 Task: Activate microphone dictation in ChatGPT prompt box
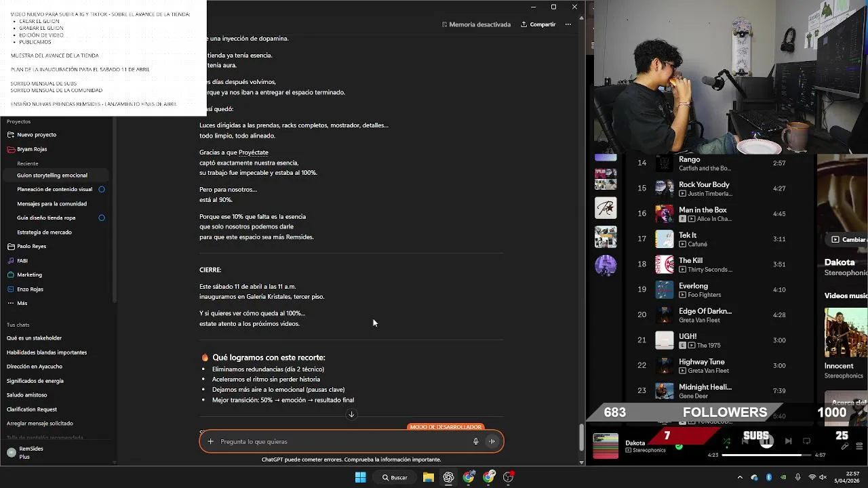(x=475, y=442)
